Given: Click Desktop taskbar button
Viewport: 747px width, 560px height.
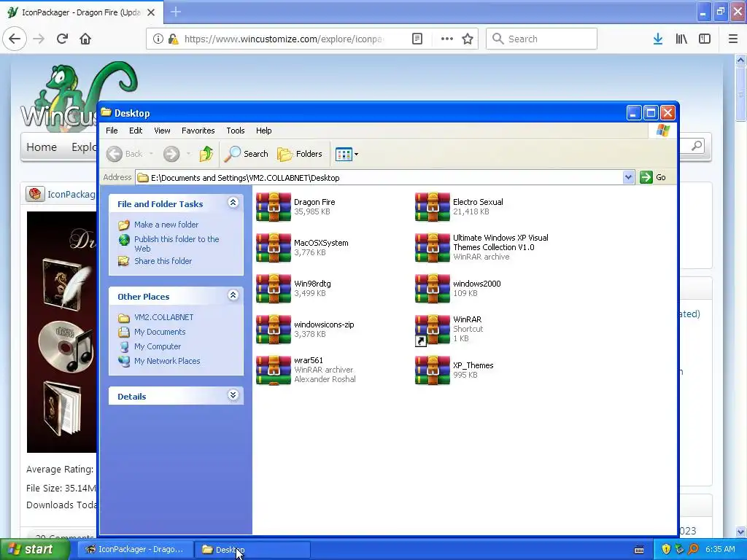Looking at the screenshot, I should click(252, 550).
